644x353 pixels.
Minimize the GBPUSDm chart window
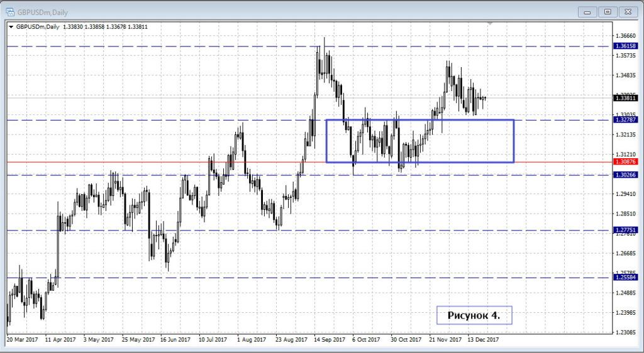point(586,11)
